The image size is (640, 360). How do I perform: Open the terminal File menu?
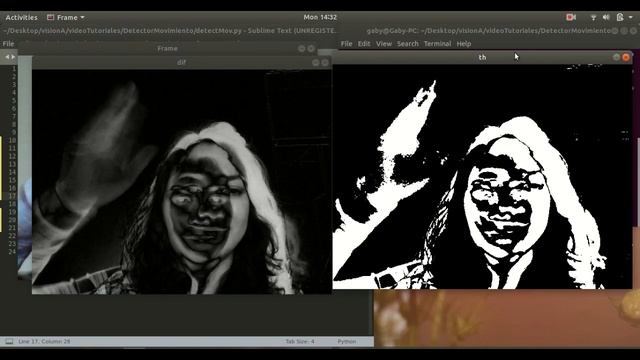(346, 44)
